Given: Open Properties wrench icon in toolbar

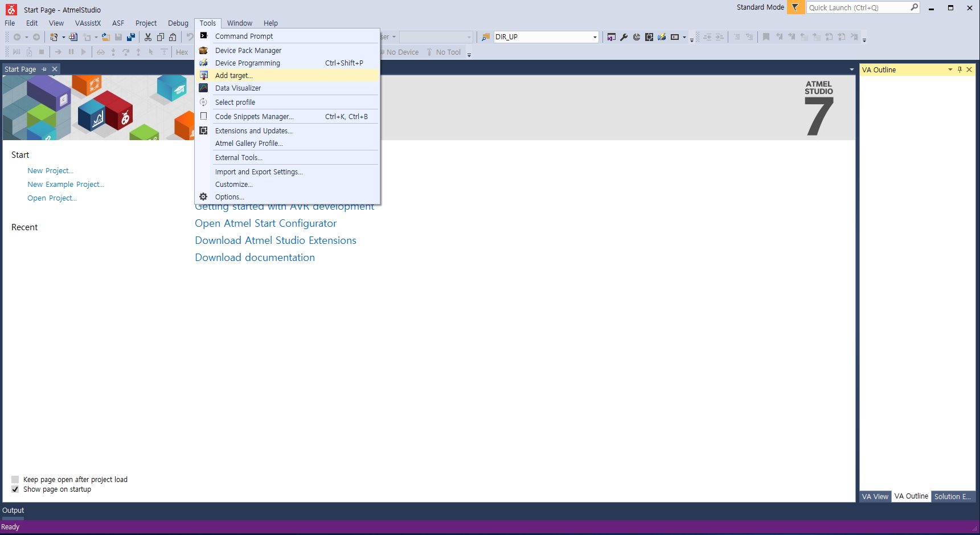Looking at the screenshot, I should (624, 37).
